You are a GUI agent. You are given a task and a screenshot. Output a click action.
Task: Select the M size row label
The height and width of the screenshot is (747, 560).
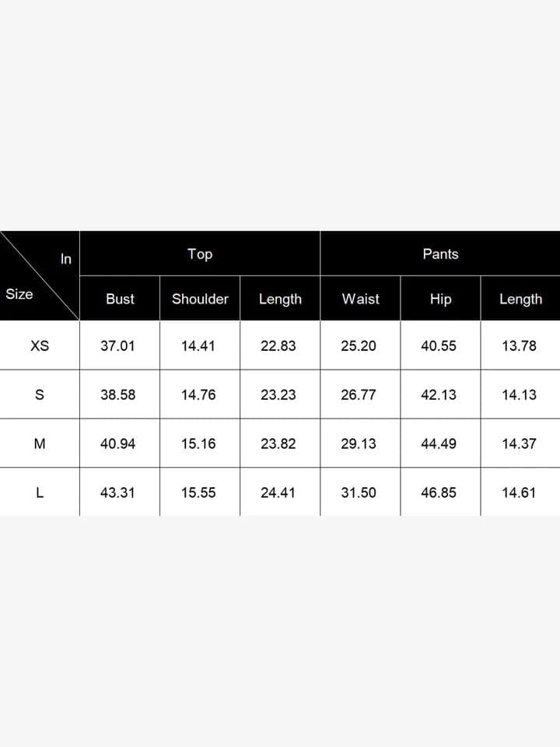point(40,444)
